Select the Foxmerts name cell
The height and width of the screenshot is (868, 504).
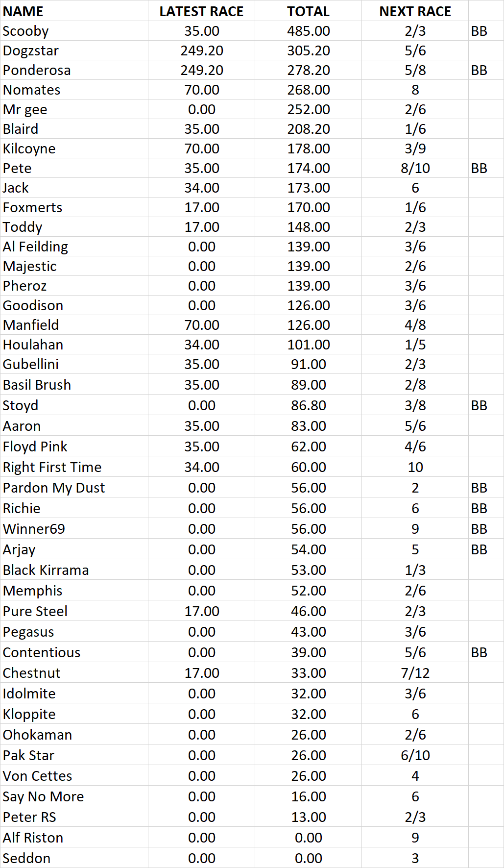click(33, 207)
